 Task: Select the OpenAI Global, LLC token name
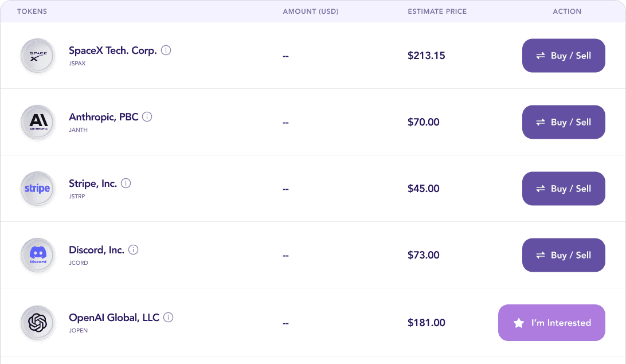click(114, 318)
